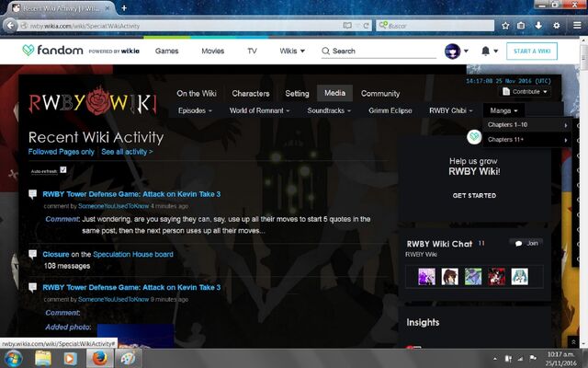The height and width of the screenshot is (368, 588).
Task: Click the Fandom search magnifier icon
Action: tap(325, 52)
